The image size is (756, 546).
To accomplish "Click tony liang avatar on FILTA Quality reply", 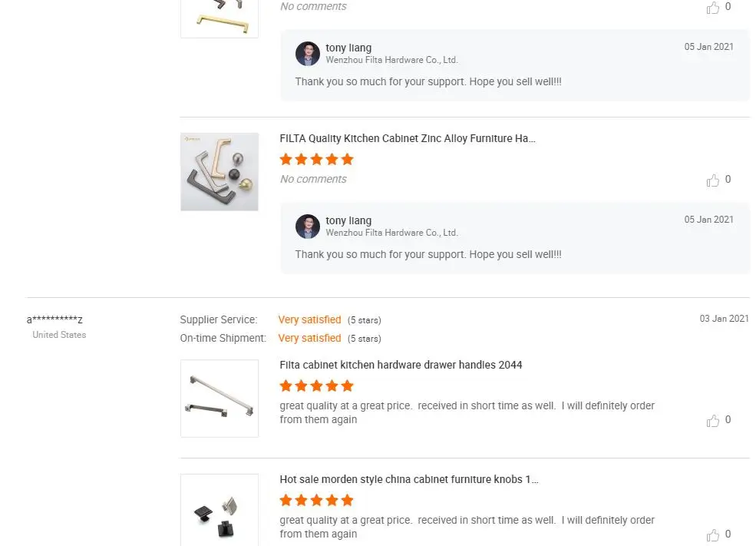I will pyautogui.click(x=308, y=227).
